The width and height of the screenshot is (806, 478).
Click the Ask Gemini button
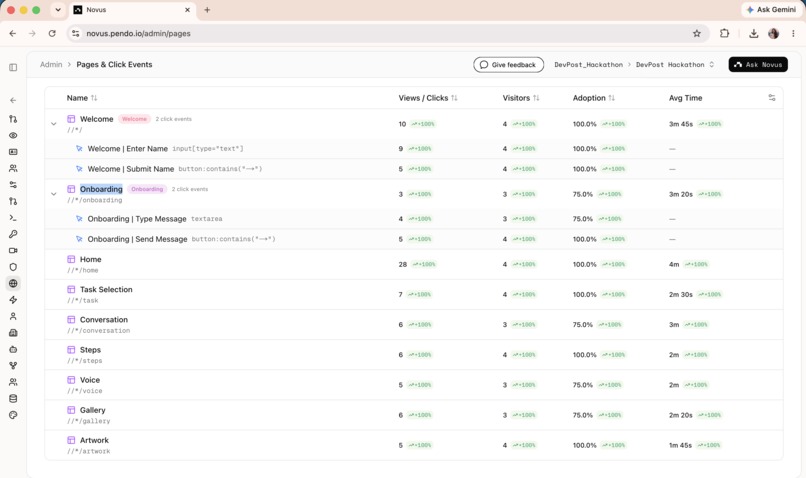[771, 10]
